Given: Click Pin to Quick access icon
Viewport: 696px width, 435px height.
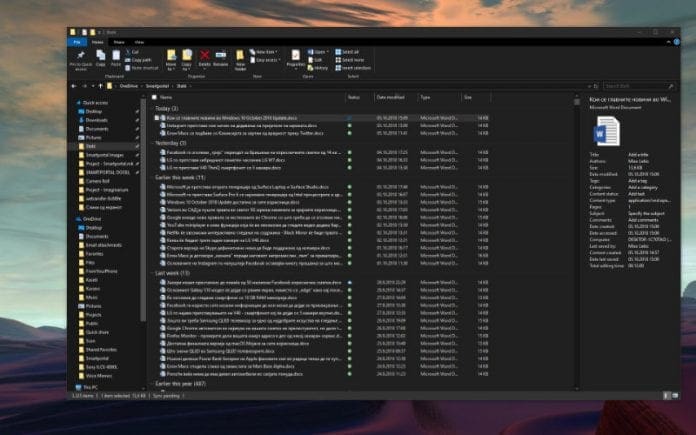Looking at the screenshot, I should tap(81, 55).
